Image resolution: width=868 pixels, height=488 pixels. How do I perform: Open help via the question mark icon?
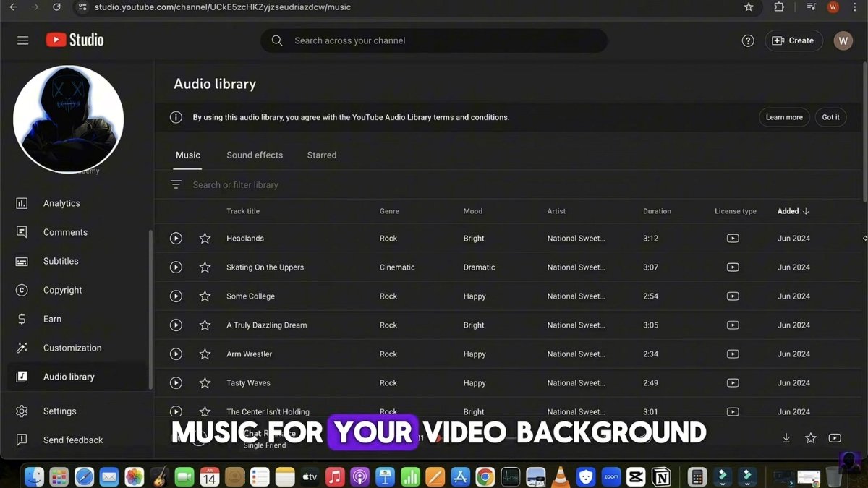748,40
